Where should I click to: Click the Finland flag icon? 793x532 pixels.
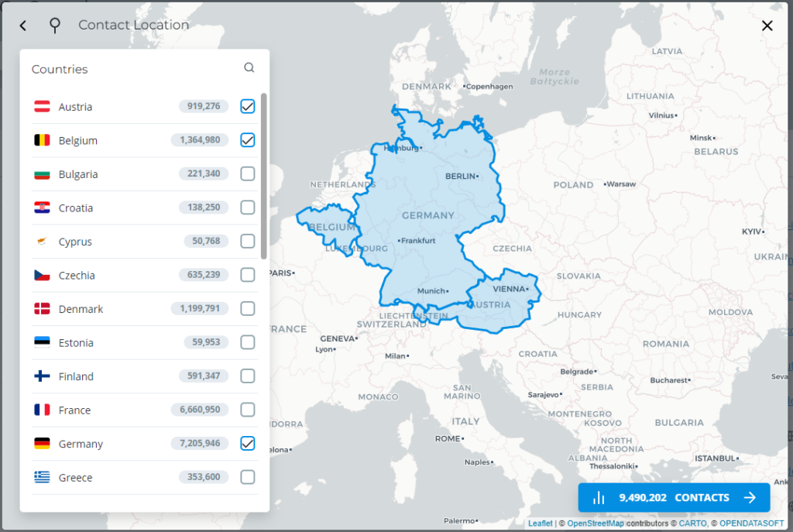[x=40, y=376]
